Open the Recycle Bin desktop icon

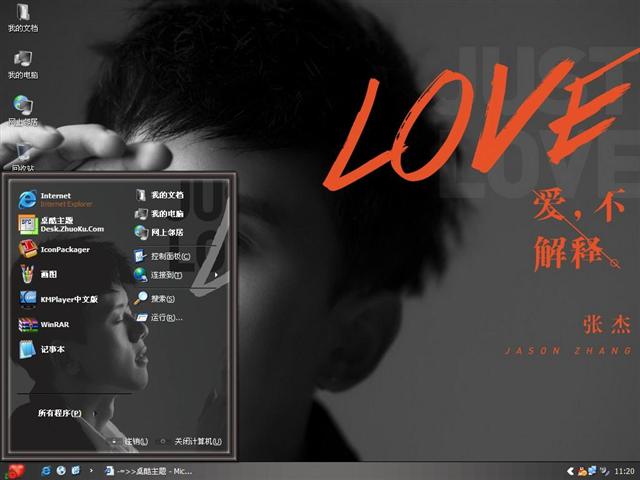coord(23,157)
